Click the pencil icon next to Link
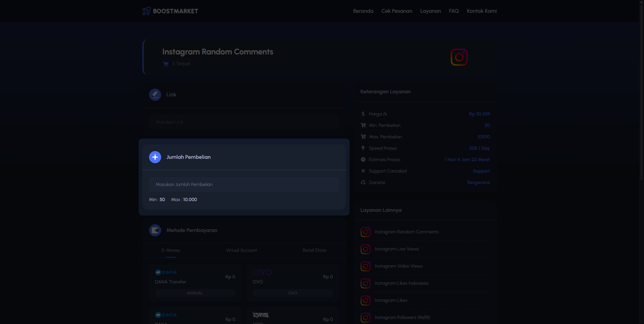Screen dimensions: 644x324 (155, 95)
